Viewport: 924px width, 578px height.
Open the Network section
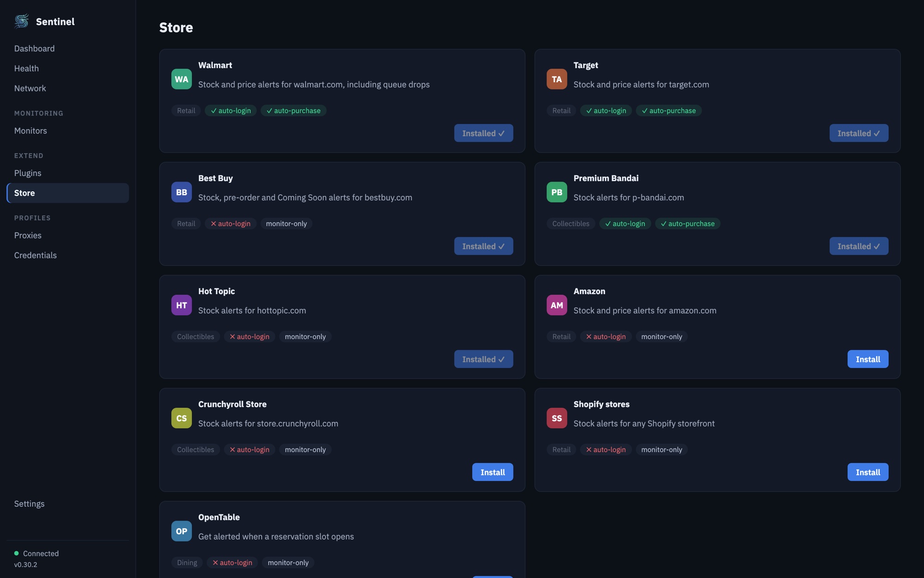point(67,88)
